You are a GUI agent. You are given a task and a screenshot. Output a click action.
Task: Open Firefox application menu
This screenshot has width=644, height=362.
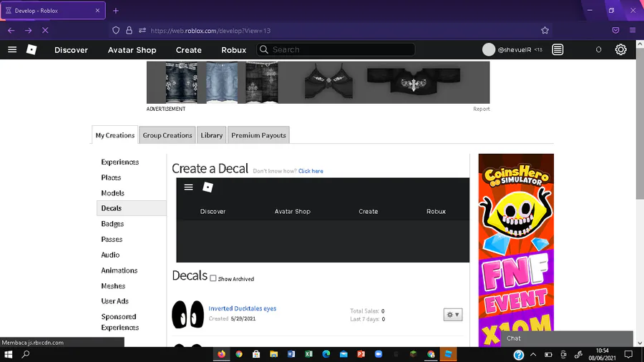633,30
